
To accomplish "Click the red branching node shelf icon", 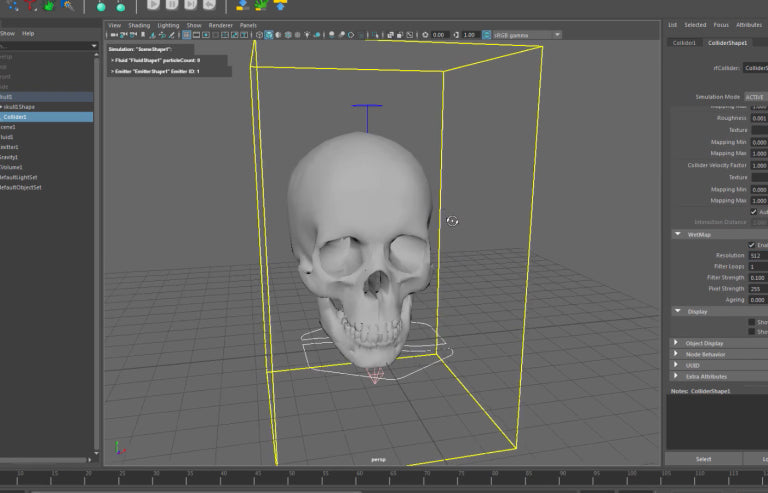I will tap(31, 5).
